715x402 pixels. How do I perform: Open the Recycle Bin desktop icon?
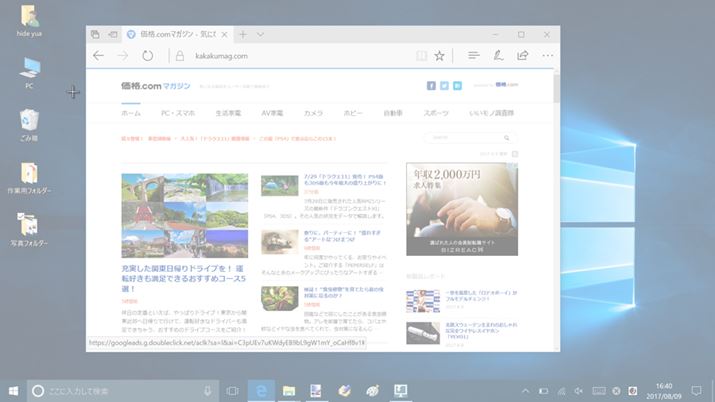(x=30, y=123)
